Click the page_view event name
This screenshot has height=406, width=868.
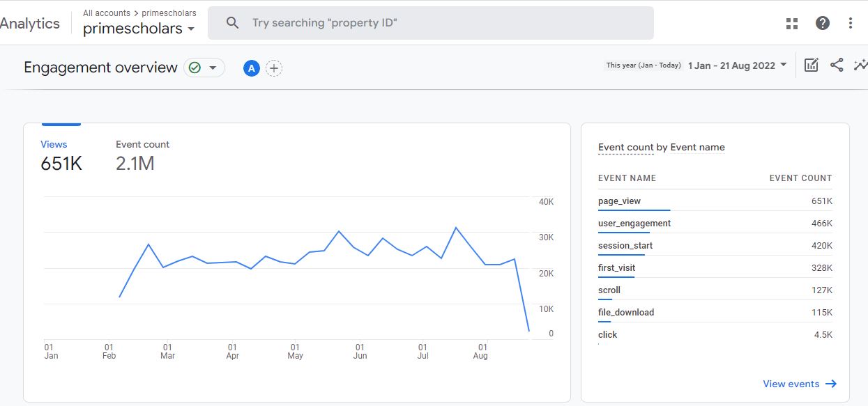click(619, 201)
